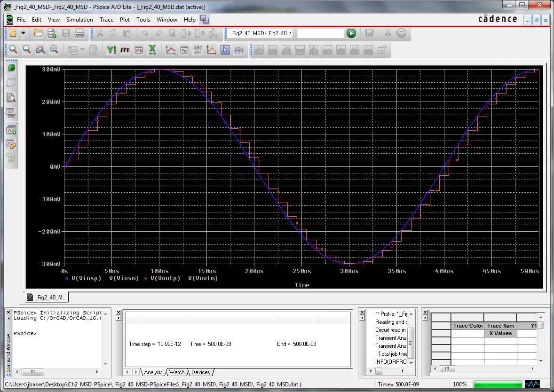Toggle the cursor arrow tool

[x=225, y=49]
